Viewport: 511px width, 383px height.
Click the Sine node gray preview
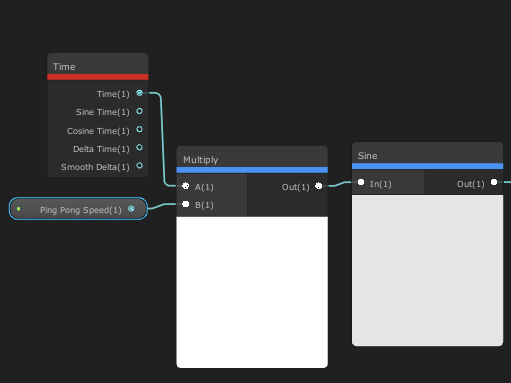427,270
